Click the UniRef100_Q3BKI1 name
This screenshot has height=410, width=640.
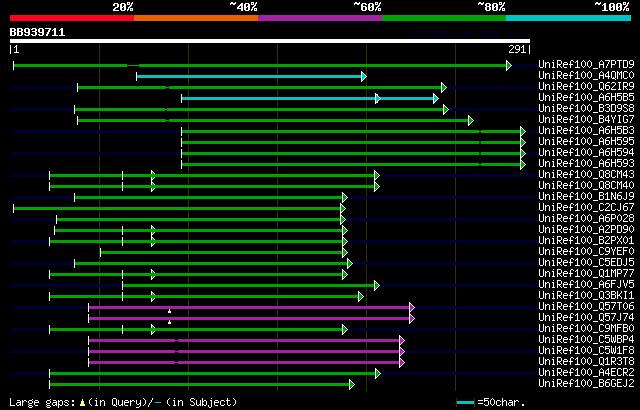[586, 296]
